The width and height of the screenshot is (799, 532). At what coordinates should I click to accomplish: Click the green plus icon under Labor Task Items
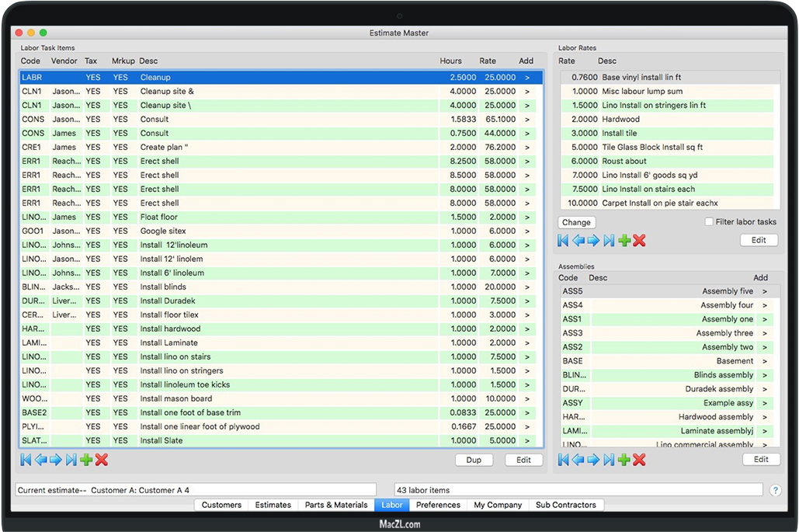click(x=86, y=460)
